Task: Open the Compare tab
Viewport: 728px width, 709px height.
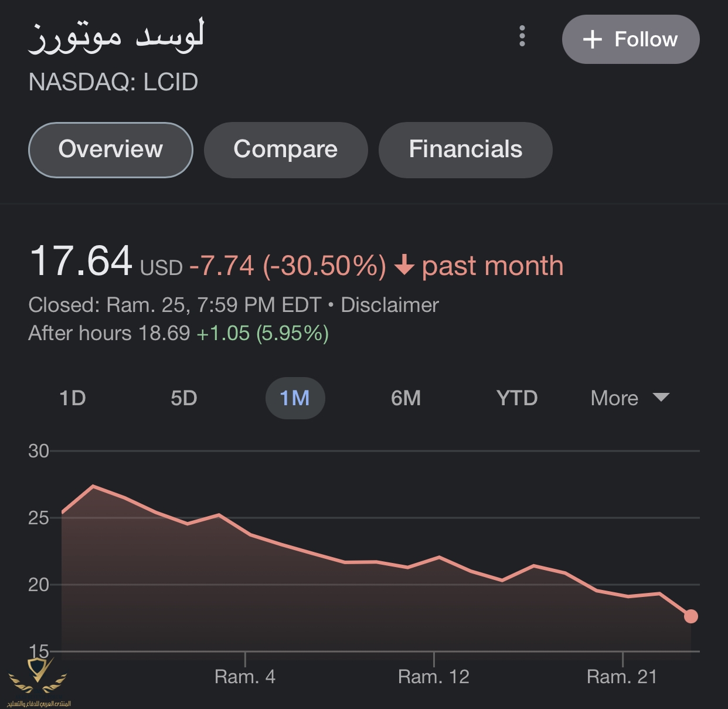Action: pos(285,150)
